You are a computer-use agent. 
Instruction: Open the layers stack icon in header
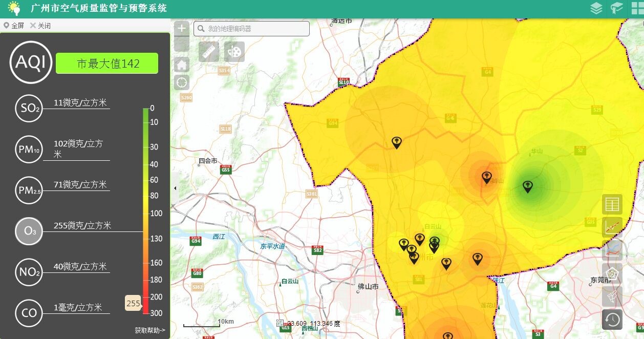(596, 8)
